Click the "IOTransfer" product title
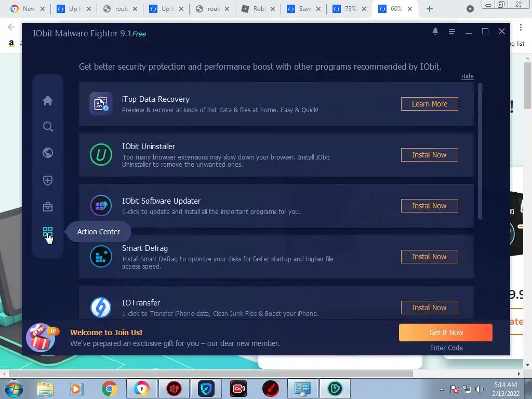 pos(141,302)
